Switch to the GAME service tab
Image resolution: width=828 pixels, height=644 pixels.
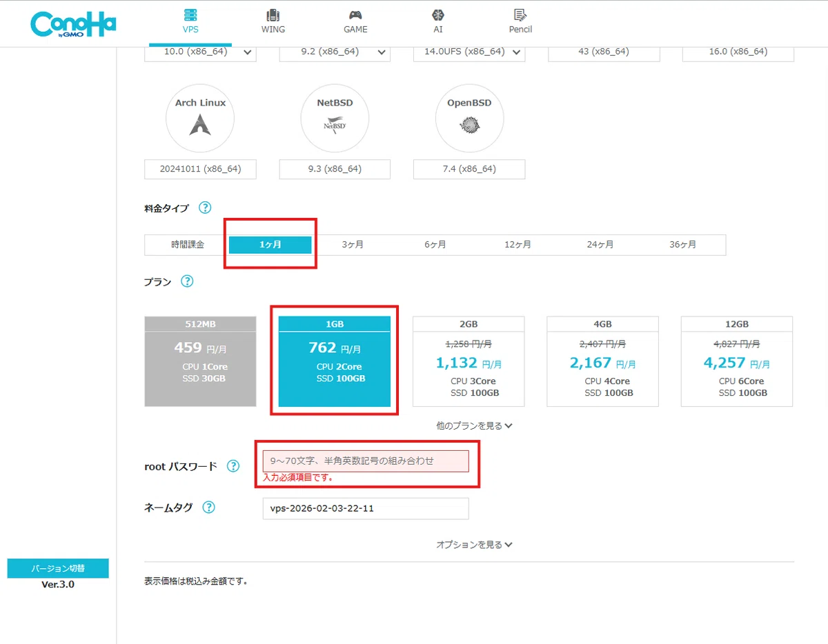pyautogui.click(x=355, y=22)
